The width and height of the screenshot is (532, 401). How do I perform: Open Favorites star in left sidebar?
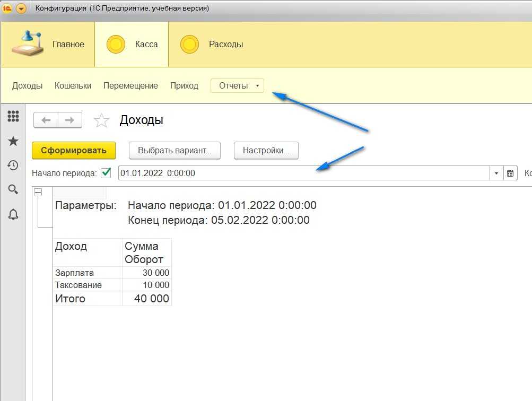coord(13,141)
